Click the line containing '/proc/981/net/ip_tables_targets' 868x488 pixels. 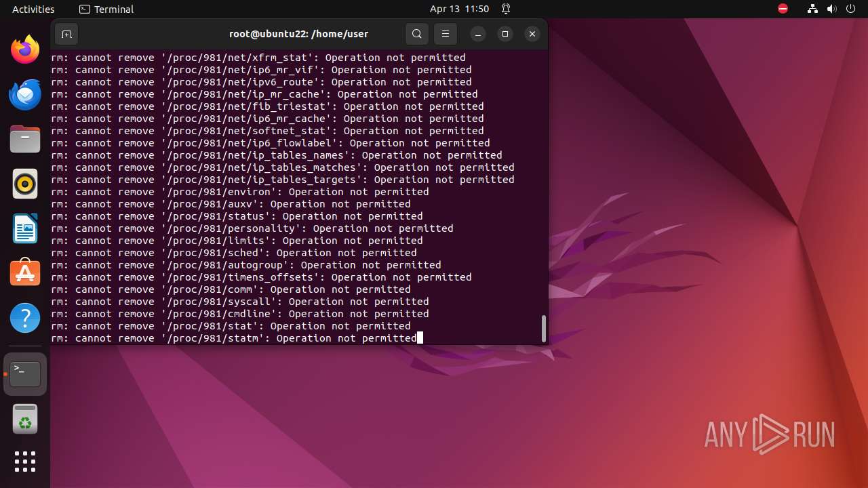pos(283,180)
